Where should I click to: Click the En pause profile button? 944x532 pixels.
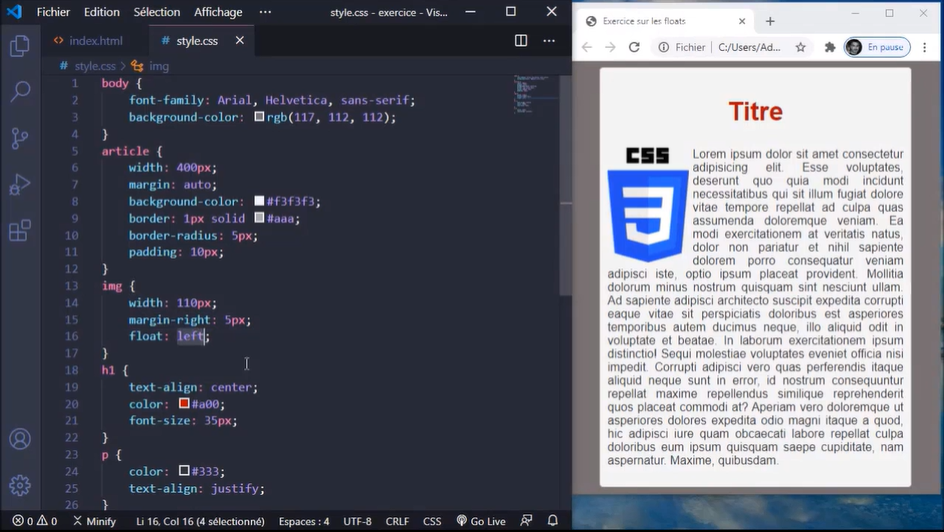click(x=877, y=47)
